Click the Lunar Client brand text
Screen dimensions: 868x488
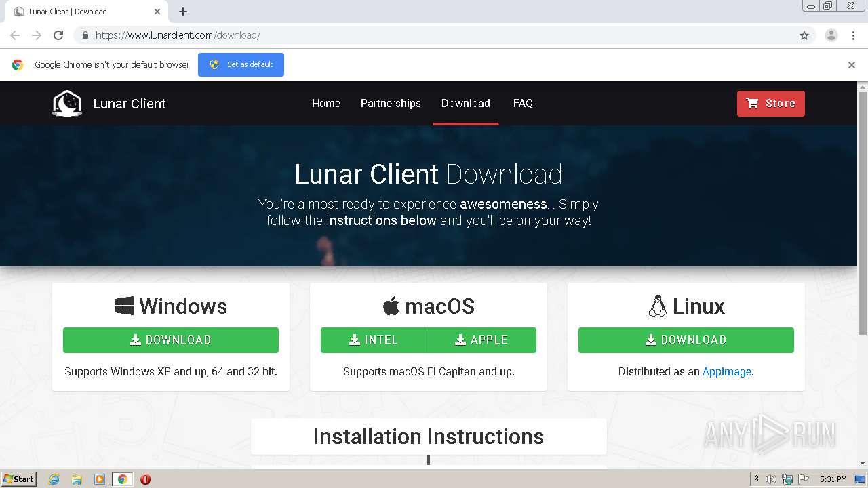tap(130, 104)
